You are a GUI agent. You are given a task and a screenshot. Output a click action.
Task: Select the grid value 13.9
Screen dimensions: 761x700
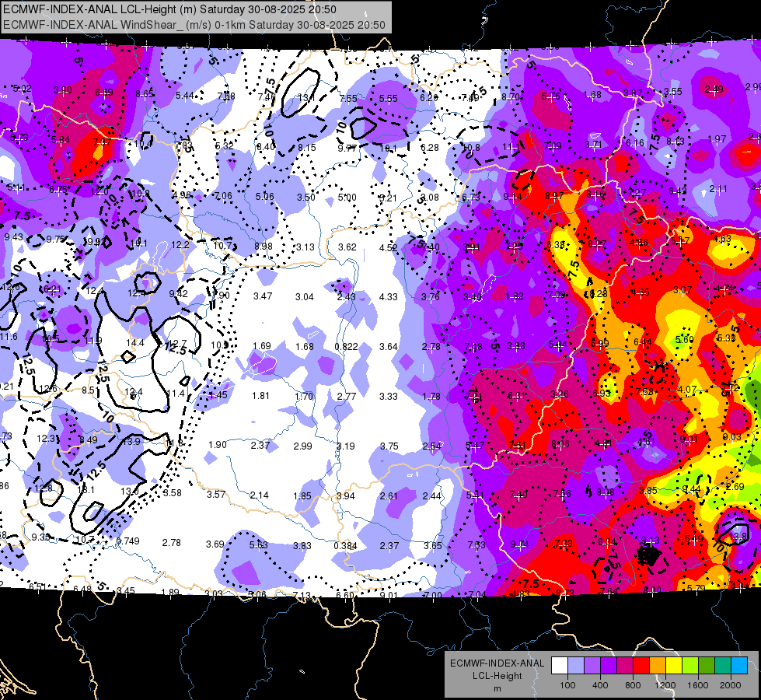[x=131, y=442]
